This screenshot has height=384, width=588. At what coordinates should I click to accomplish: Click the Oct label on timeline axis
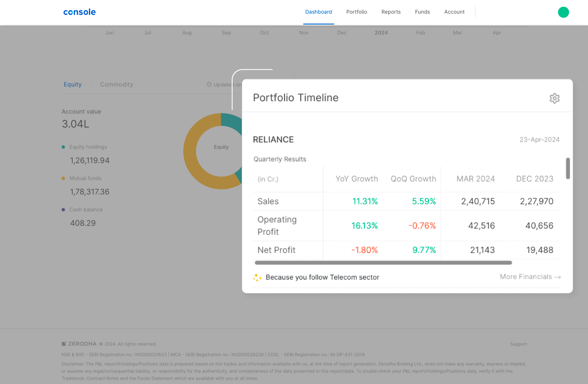pyautogui.click(x=265, y=33)
